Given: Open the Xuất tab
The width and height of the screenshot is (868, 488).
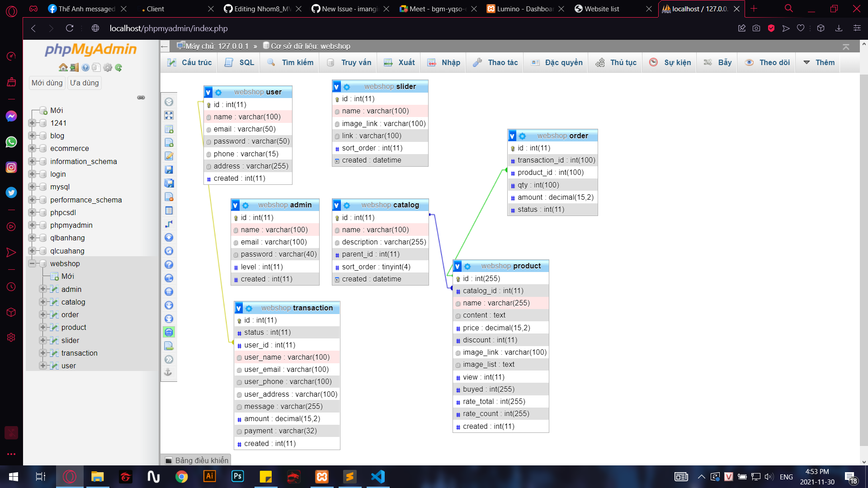Looking at the screenshot, I should (x=398, y=62).
